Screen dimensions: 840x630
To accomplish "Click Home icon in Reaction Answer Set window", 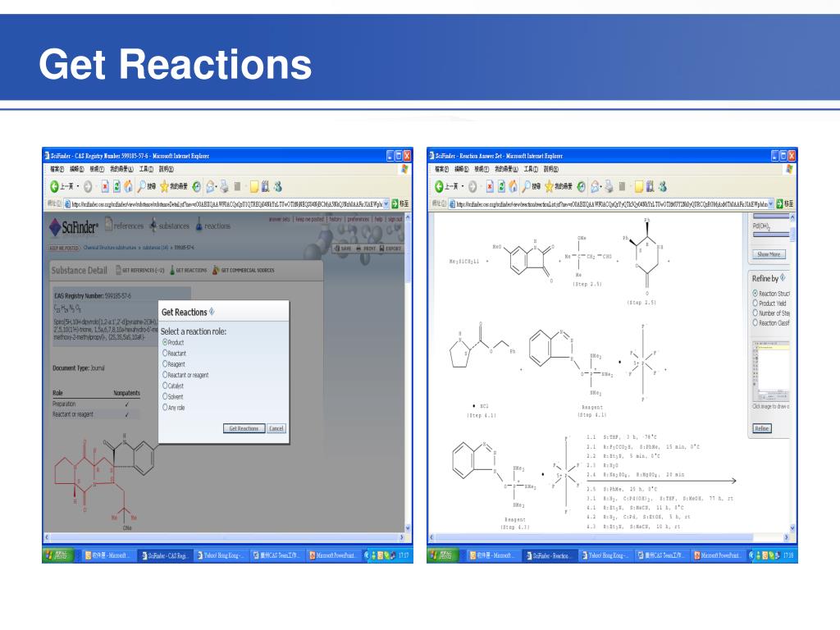I will (513, 186).
